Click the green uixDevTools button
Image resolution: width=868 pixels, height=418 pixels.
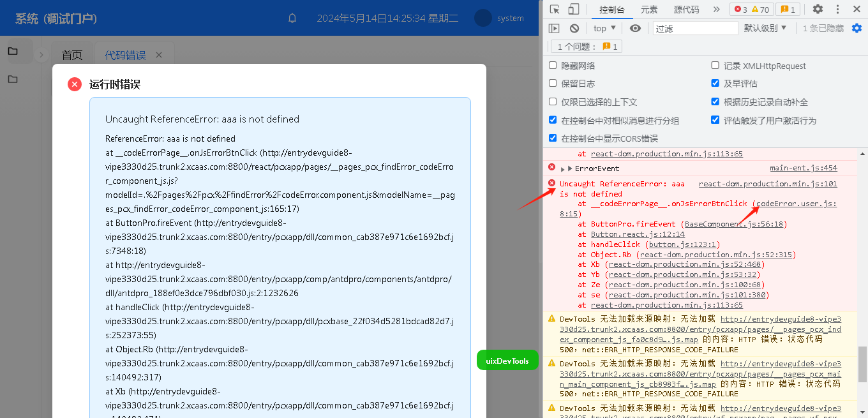pos(507,361)
